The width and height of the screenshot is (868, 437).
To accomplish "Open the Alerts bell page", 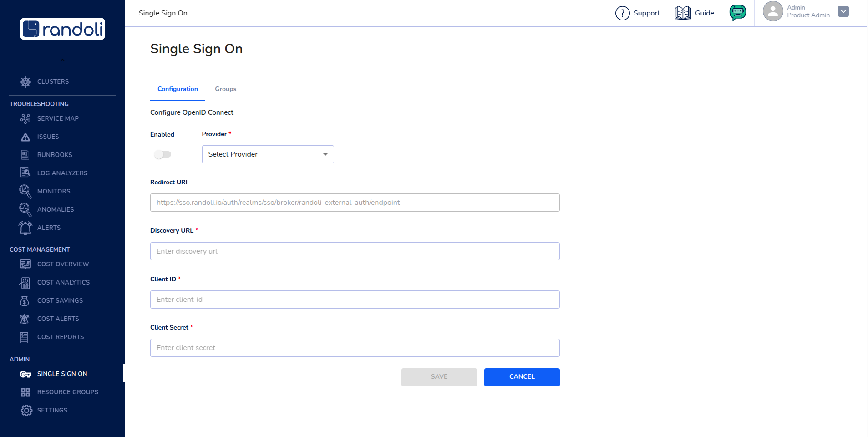I will pos(49,228).
